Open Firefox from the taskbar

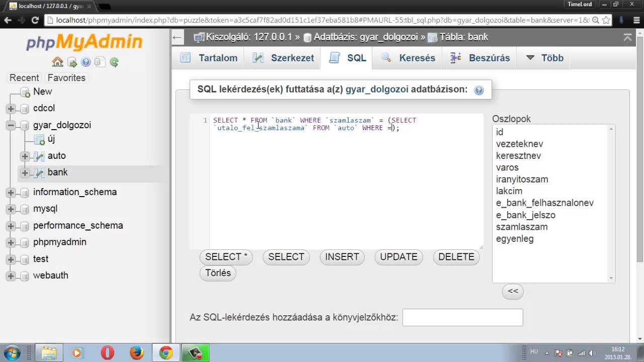[x=136, y=353]
